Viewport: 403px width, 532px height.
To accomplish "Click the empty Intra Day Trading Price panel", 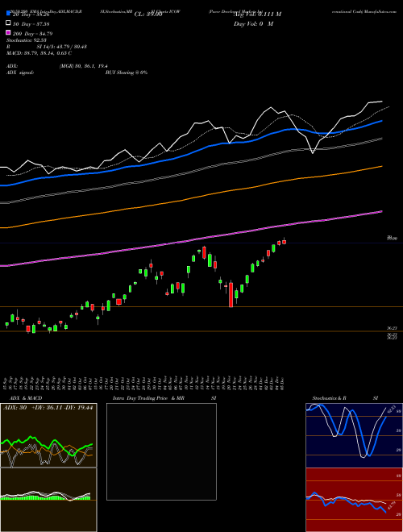I will coord(161,451).
